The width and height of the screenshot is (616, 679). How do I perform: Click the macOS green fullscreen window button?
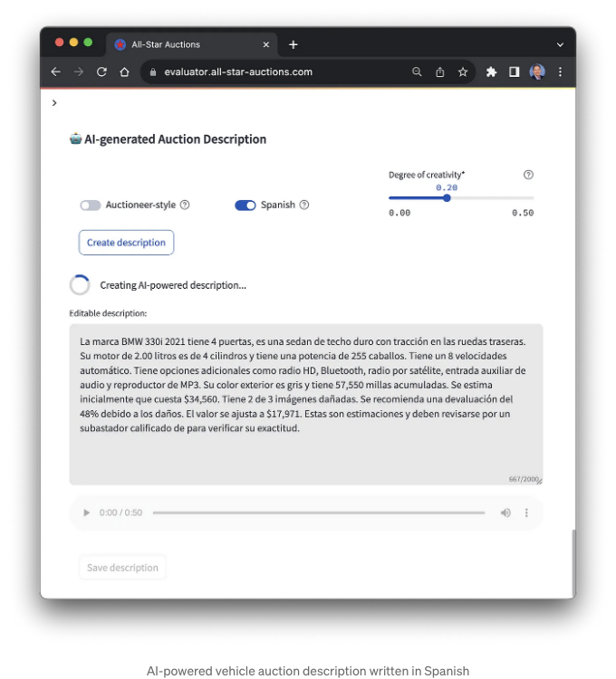[x=88, y=42]
